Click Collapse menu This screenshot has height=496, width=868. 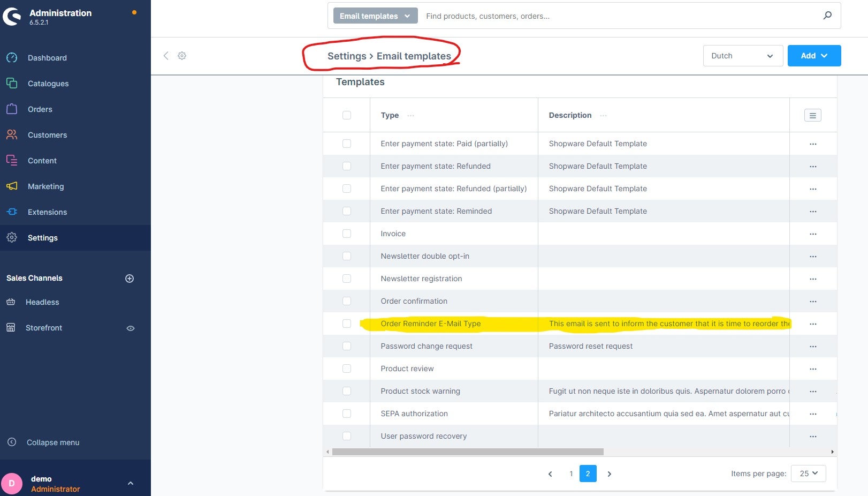pos(53,442)
